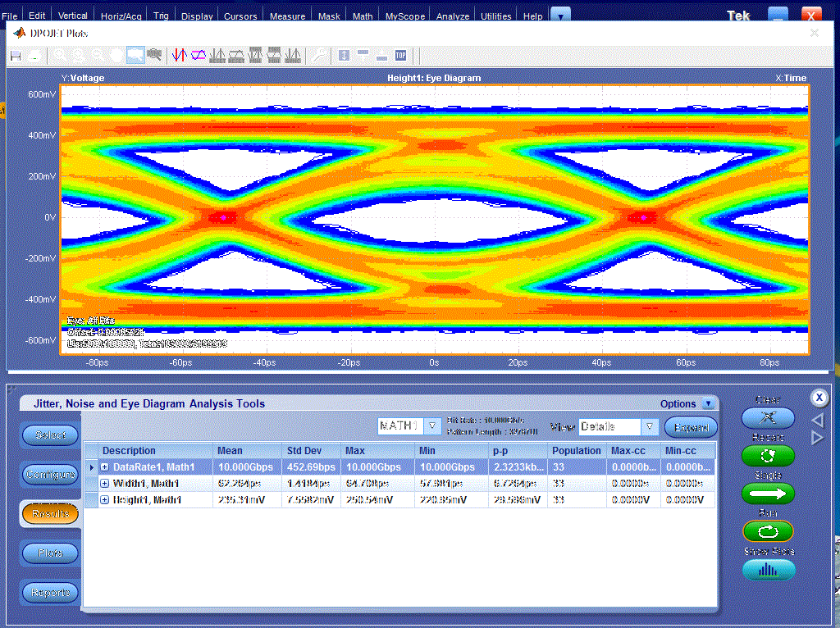Click the Population column header

(577, 451)
